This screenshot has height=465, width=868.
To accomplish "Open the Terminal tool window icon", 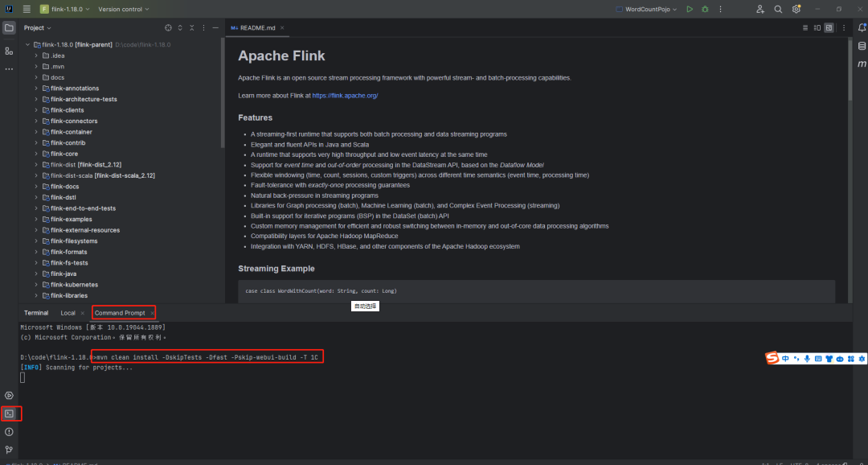I will tap(9, 414).
